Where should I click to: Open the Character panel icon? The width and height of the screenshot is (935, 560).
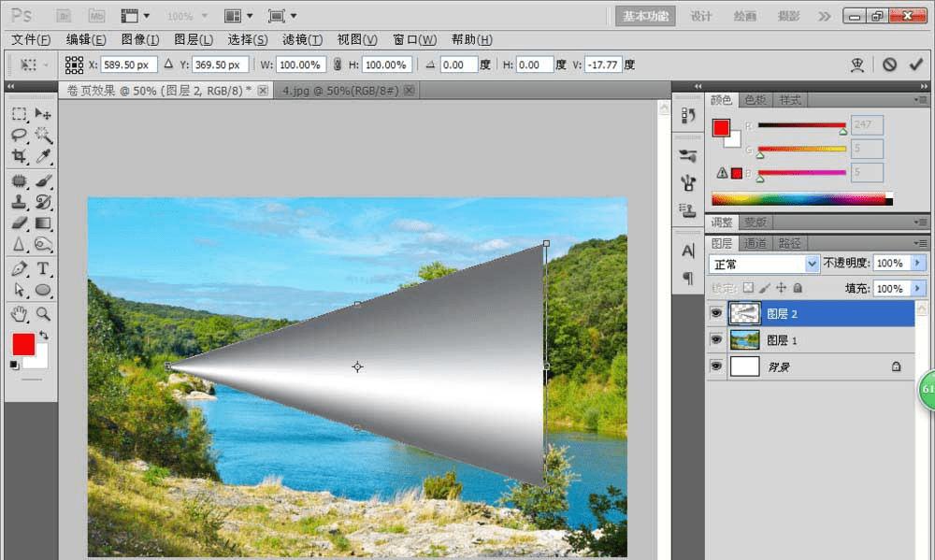(x=688, y=251)
